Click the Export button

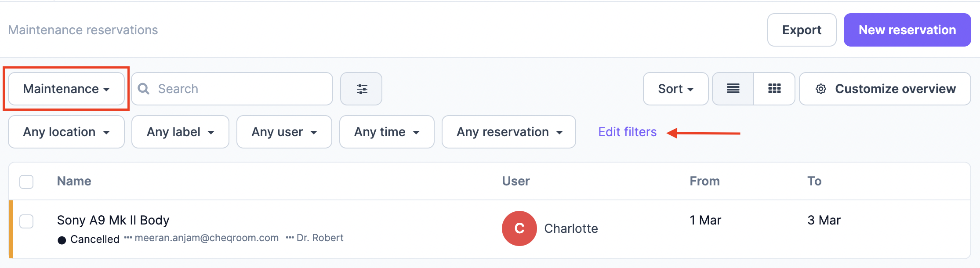click(802, 30)
